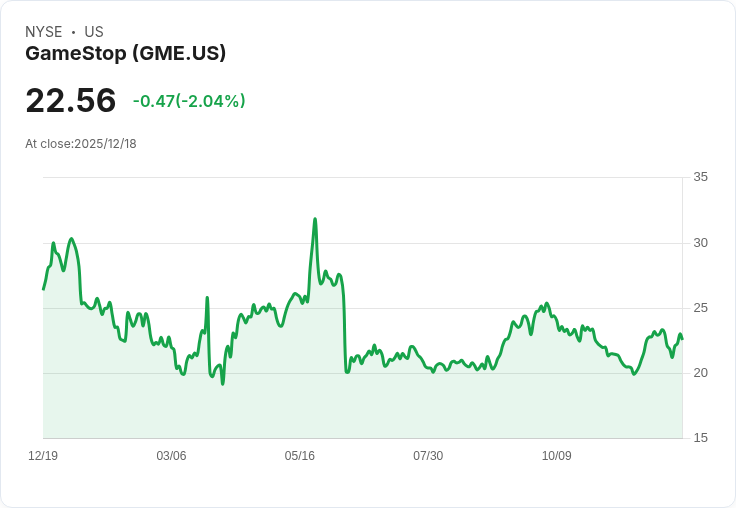Click the -0.47(-2.04%) price change
The image size is (736, 508).
click(x=189, y=101)
